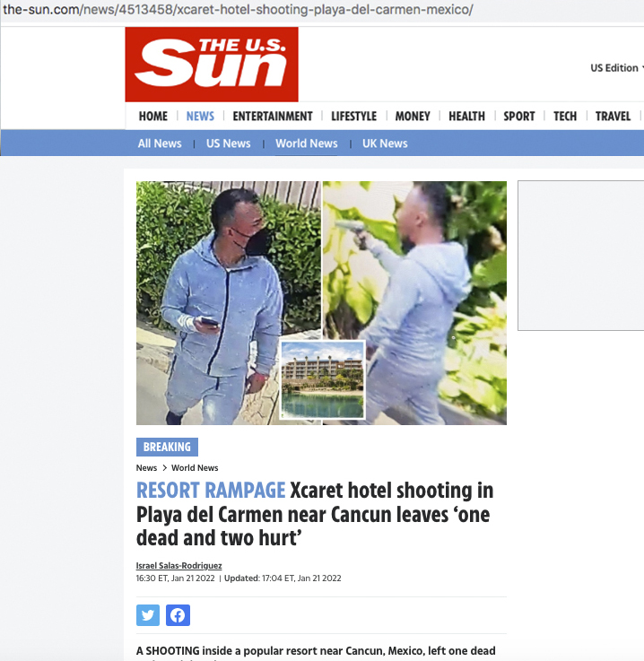Screen dimensions: 644x661
Task: Share article via Twitter icon
Action: click(147, 615)
